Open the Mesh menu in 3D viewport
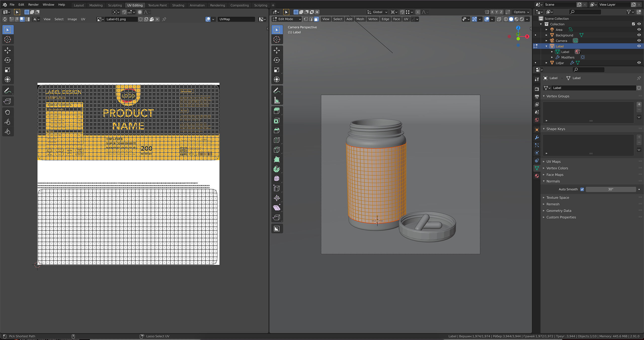This screenshot has width=644, height=340. tap(360, 19)
